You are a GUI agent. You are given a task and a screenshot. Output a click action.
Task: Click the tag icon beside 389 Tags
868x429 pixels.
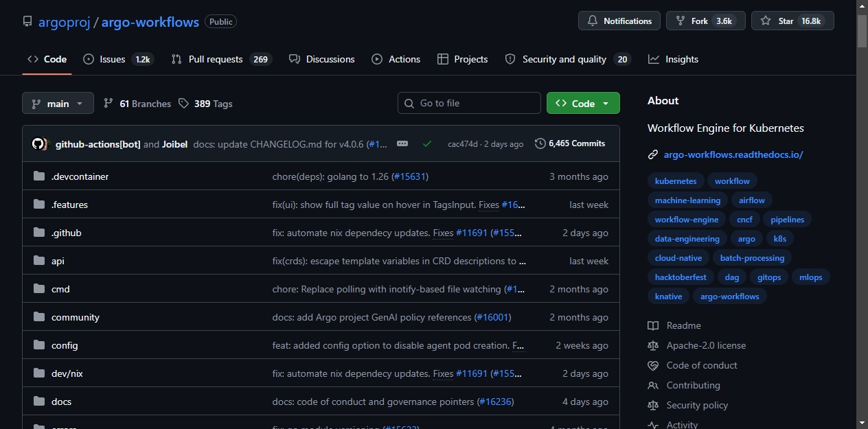pyautogui.click(x=183, y=103)
